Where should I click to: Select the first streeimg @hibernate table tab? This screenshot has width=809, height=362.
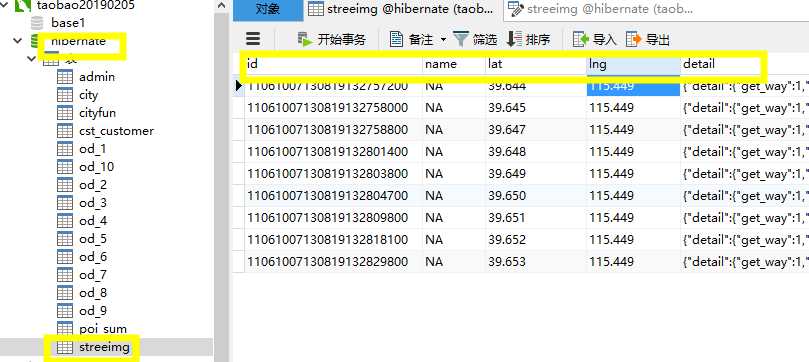[402, 9]
